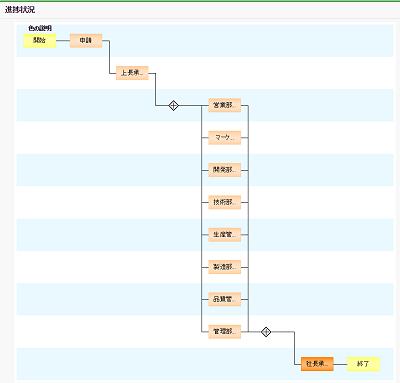Select the 営業部.. node
400x383 pixels.
pyautogui.click(x=224, y=105)
